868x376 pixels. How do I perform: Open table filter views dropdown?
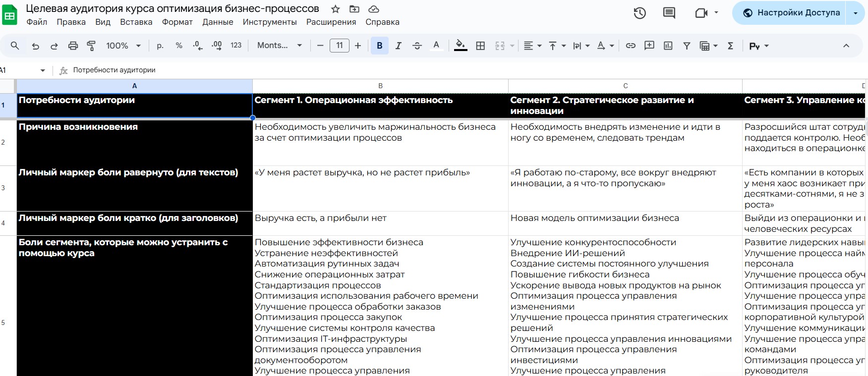[708, 46]
